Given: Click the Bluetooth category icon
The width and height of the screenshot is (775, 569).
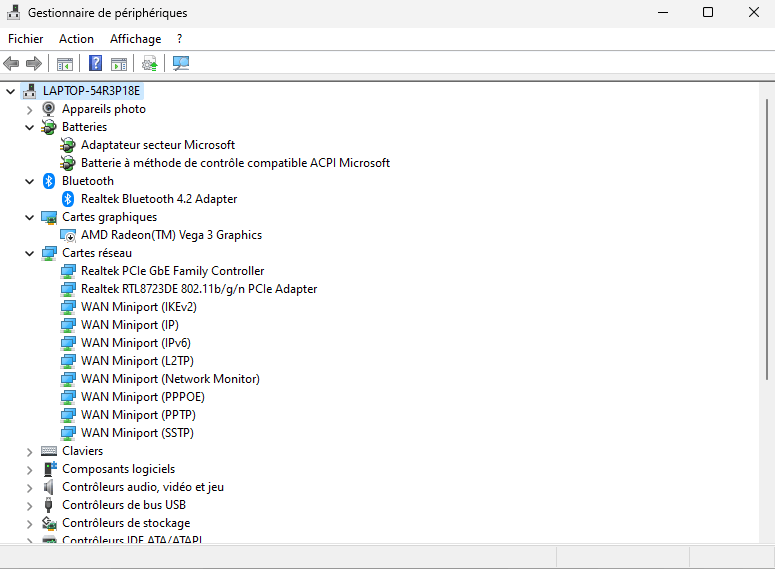Looking at the screenshot, I should [48, 181].
